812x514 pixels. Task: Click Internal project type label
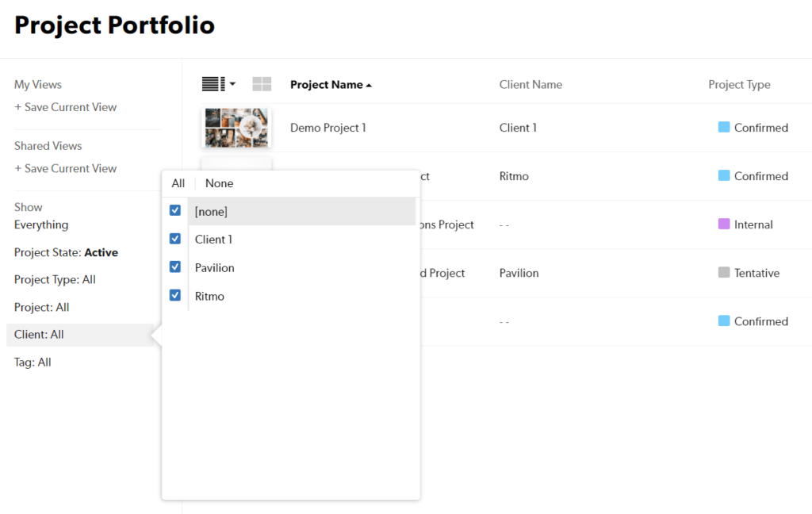(753, 224)
